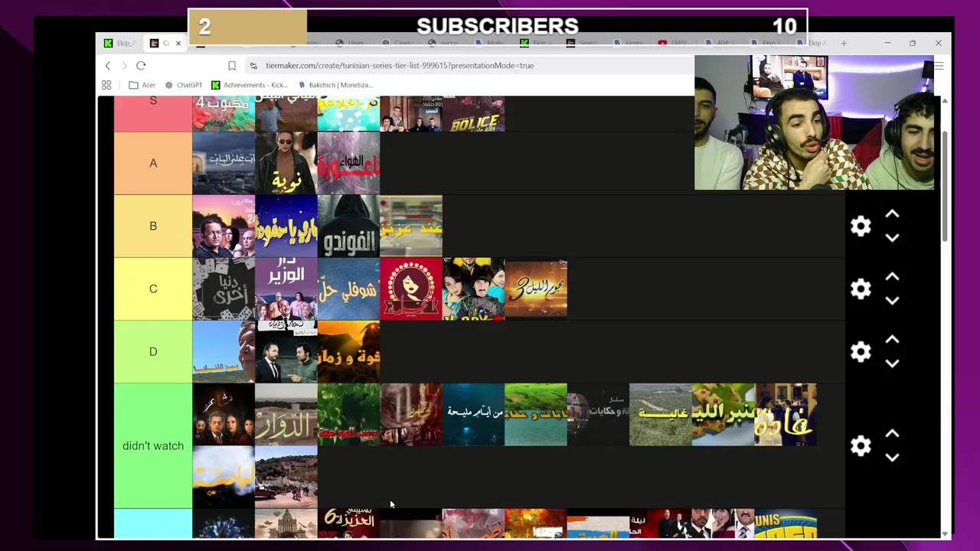Click the orange A tier label

(x=153, y=163)
